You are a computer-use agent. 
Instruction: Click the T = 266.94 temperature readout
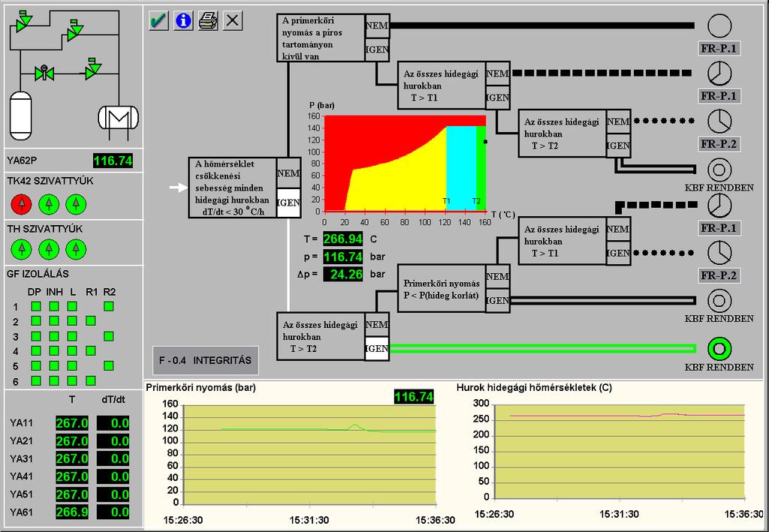pyautogui.click(x=342, y=239)
